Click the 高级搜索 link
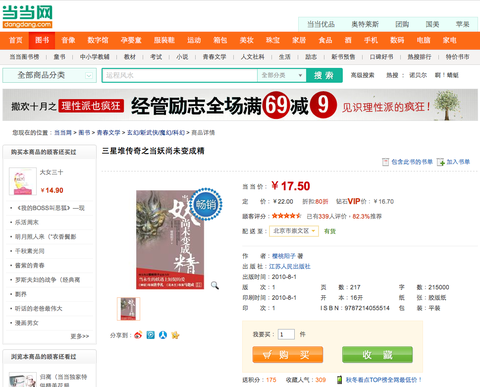The height and width of the screenshot is (387, 480). [x=362, y=75]
